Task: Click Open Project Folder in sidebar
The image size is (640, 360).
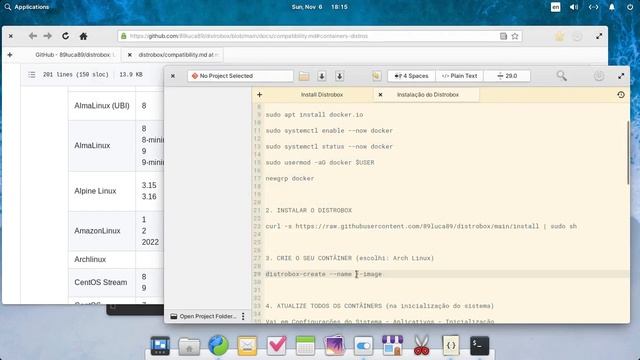Action: (203, 316)
